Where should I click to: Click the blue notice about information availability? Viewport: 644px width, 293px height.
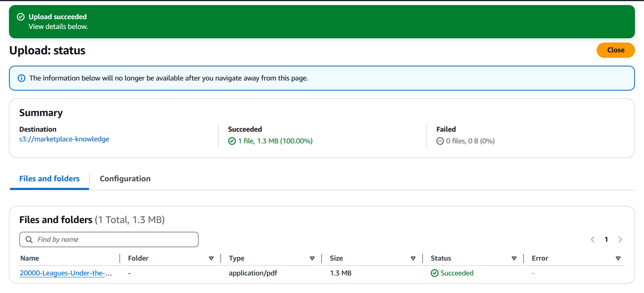click(x=322, y=78)
